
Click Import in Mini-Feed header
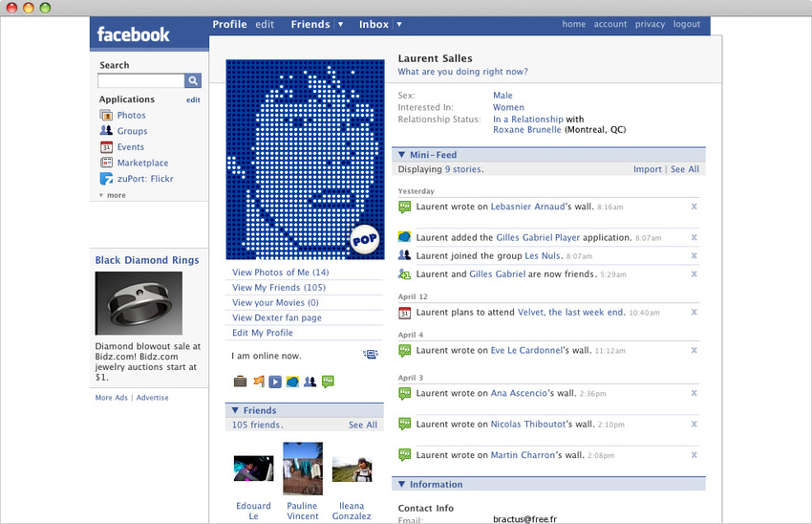point(648,169)
